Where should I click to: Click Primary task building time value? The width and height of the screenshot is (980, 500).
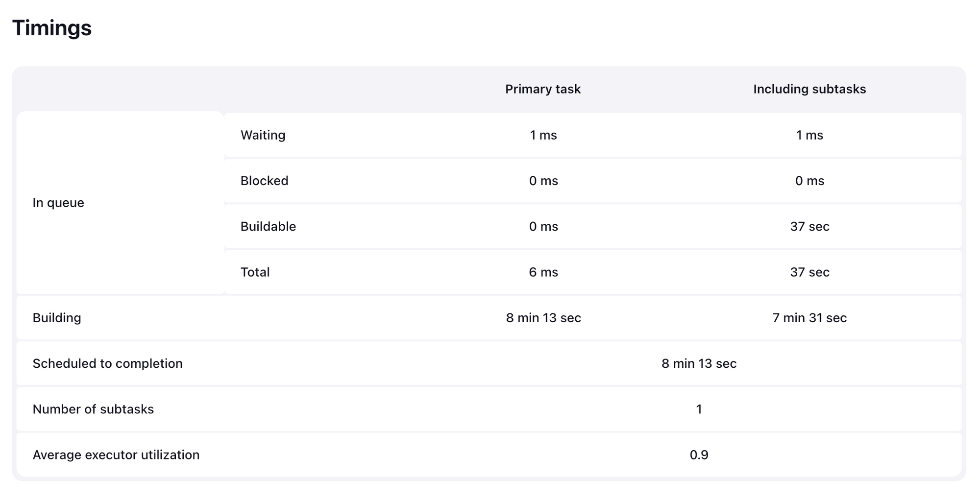coord(543,318)
